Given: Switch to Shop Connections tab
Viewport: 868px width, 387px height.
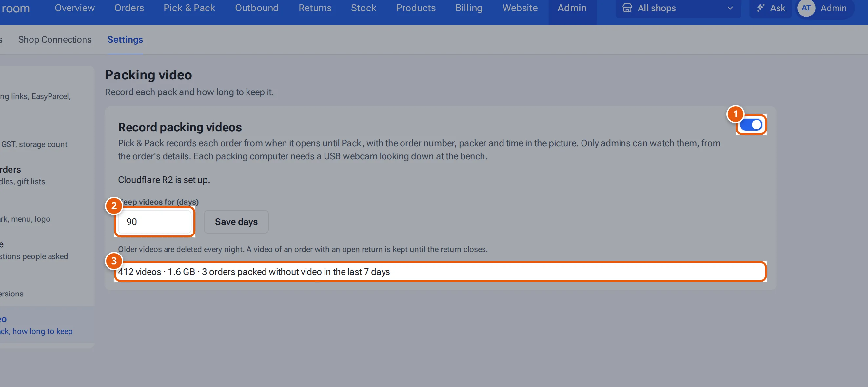Looking at the screenshot, I should click(x=55, y=39).
